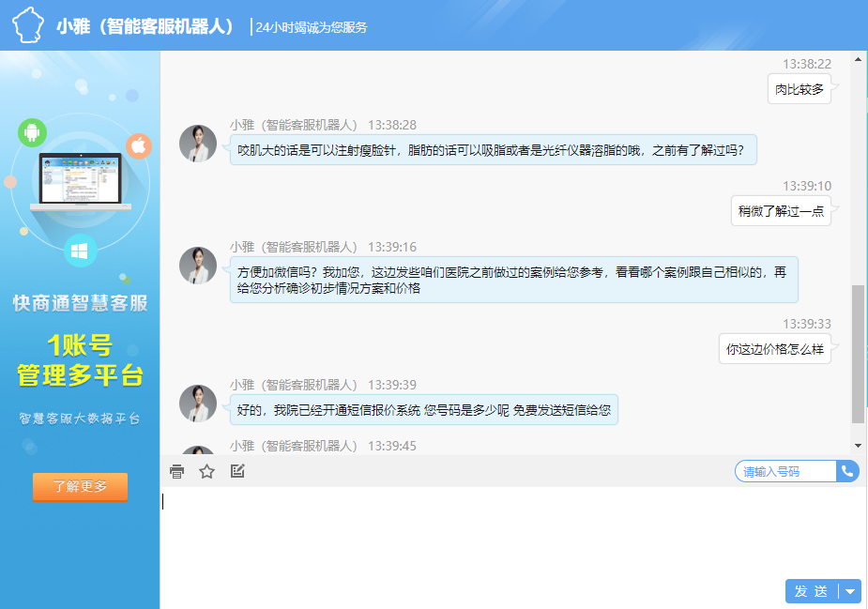
Task: Click 小雅's avatar next to the 13:39:39 message
Action: 198,403
